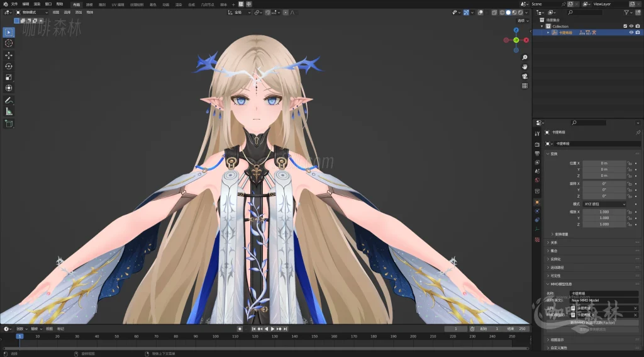Open the Scene properties tab
Screen dimensions: 644x357
(x=537, y=171)
